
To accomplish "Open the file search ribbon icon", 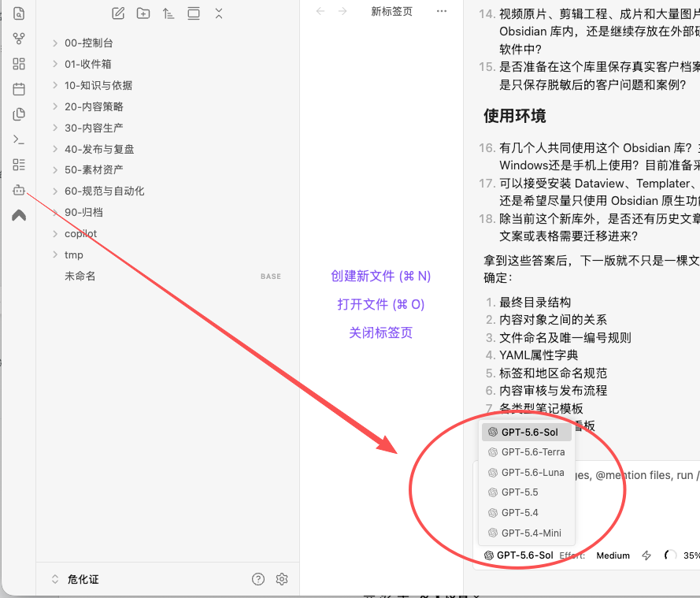I will (19, 14).
